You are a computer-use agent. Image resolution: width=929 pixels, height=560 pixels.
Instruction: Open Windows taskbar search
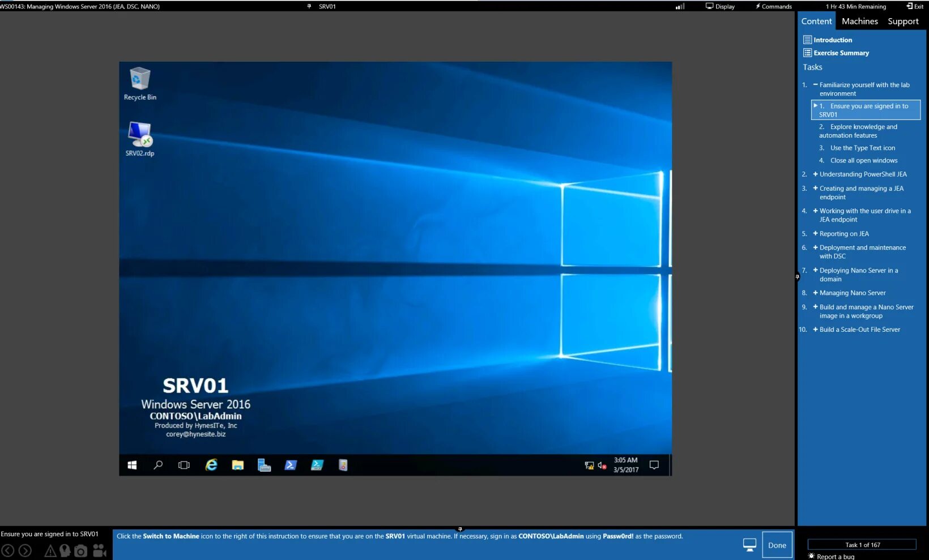158,465
